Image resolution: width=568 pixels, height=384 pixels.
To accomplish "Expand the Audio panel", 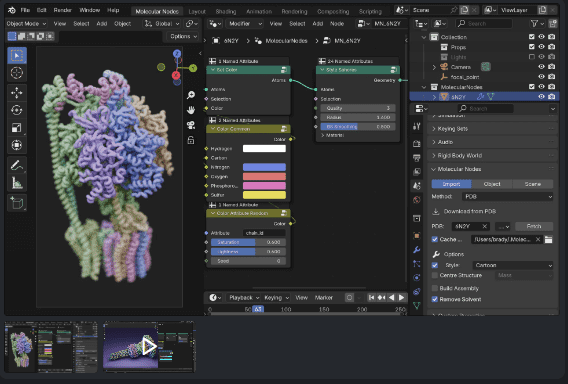I will 493,142.
